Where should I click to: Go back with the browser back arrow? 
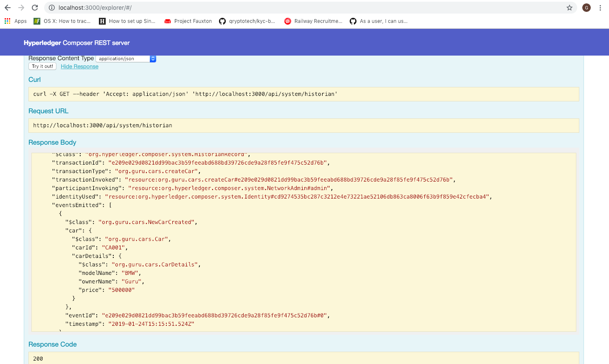click(8, 8)
